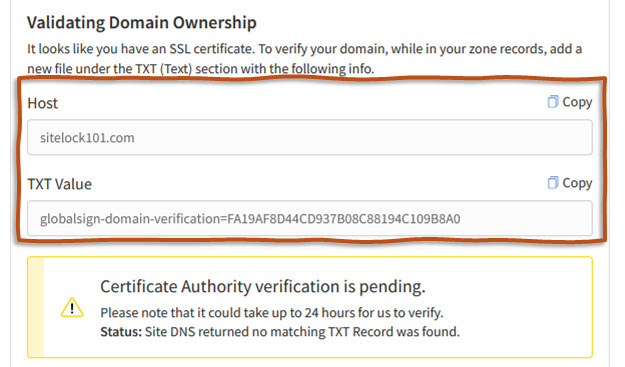
Task: Select the globalsign-domain-verification TXT value field
Action: (310, 218)
